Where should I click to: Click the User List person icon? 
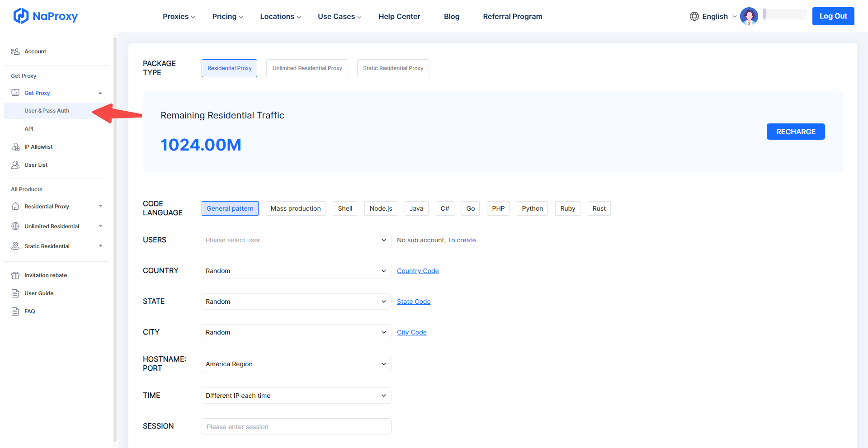coord(15,165)
